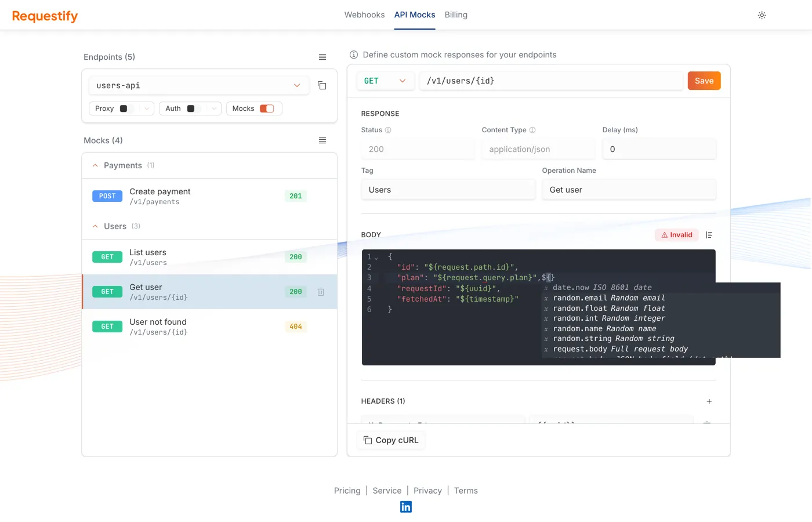Select the Create payment mock

209,196
